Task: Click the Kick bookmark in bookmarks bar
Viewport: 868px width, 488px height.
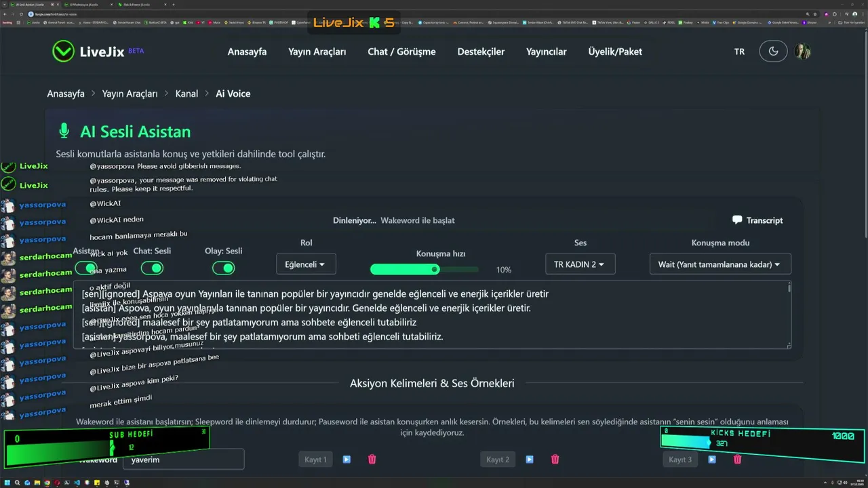Action: (189, 22)
